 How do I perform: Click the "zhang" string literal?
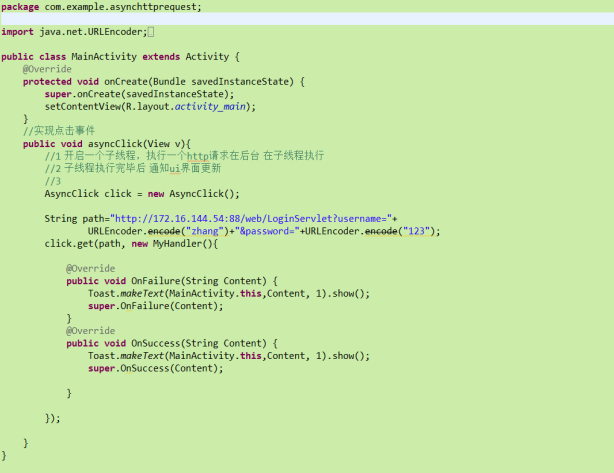tap(204, 231)
